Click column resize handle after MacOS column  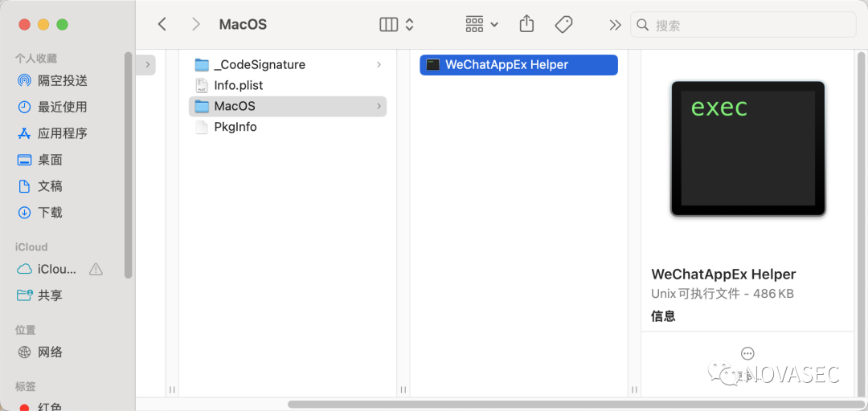(403, 389)
